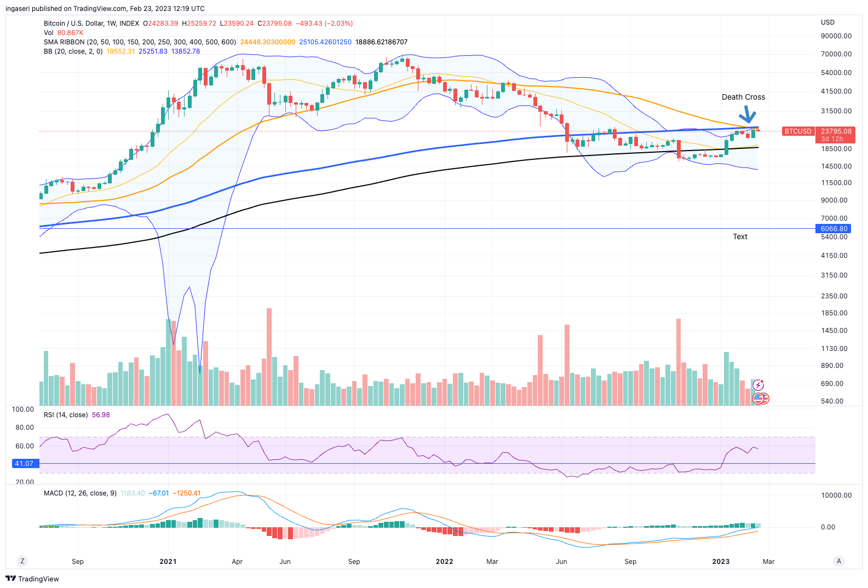Select the blue Death Cross arrow
The image size is (868, 588).
click(x=747, y=116)
